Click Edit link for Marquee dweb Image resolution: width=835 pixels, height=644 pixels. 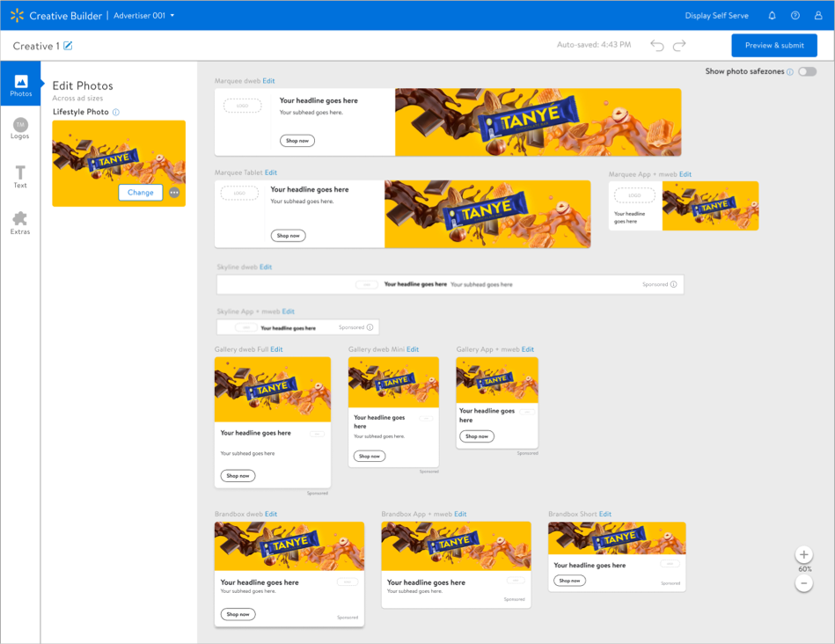[x=268, y=81]
